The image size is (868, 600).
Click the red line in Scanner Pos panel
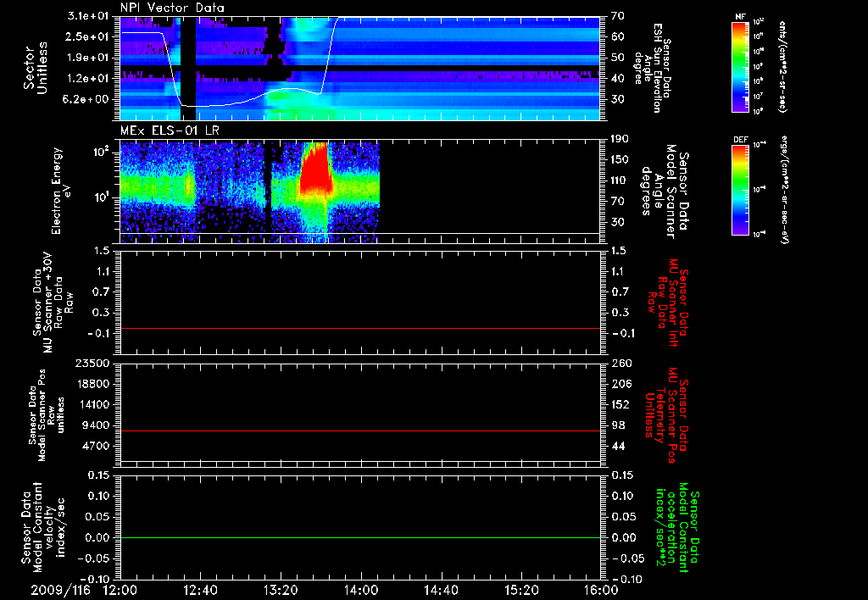[x=360, y=431]
